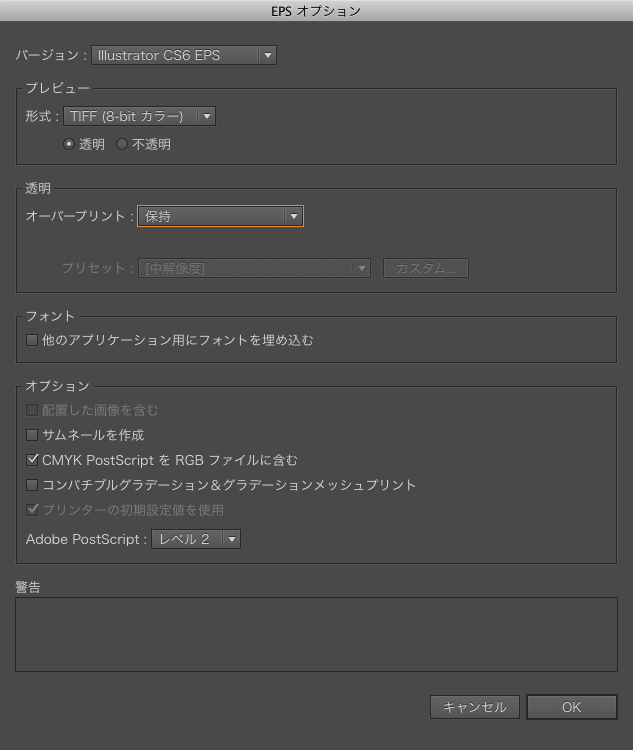The height and width of the screenshot is (750, 633).
Task: Open the 形式 TIFF (8-bit カラー) dropdown
Action: [x=139, y=116]
